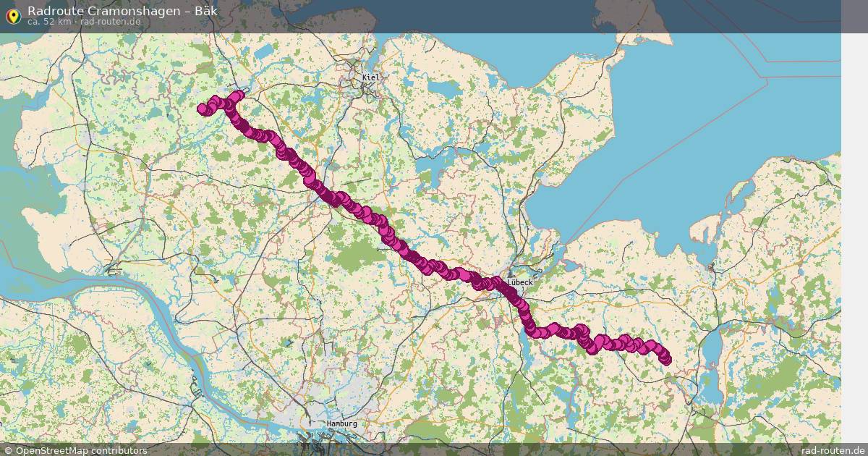Viewport: 868px width, 456px height.
Task: Click the route's northern peak near Kiel
Action: (238, 95)
